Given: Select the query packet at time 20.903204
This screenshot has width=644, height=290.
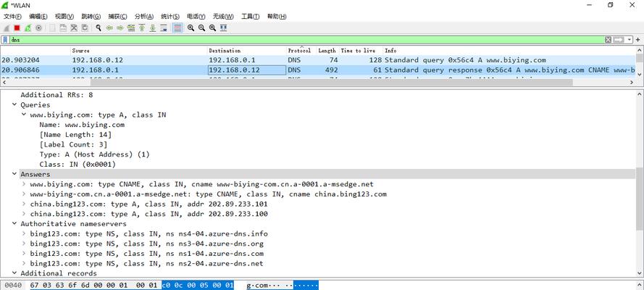Looking at the screenshot, I should (x=318, y=60).
